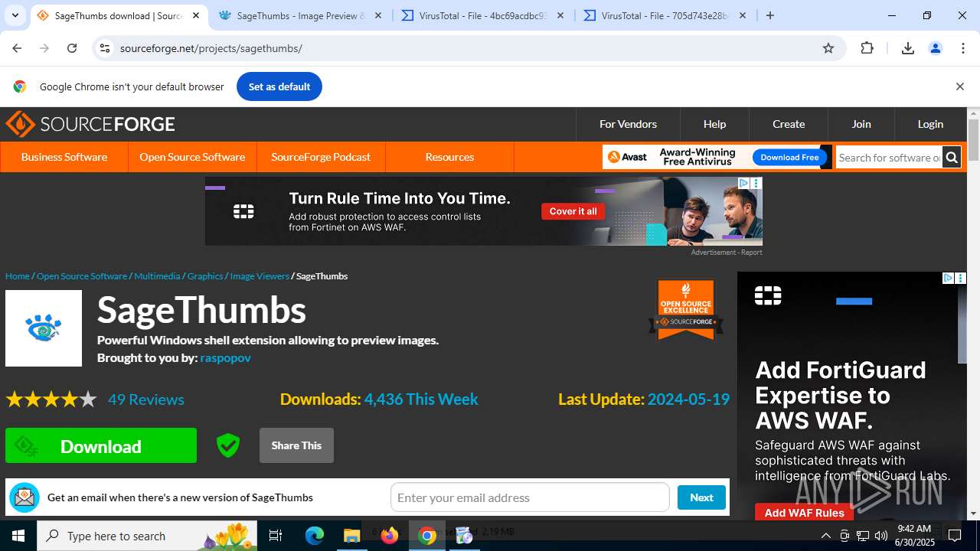Screen dimensions: 980x551
Task: Click the Enter your email address field
Action: 530,497
